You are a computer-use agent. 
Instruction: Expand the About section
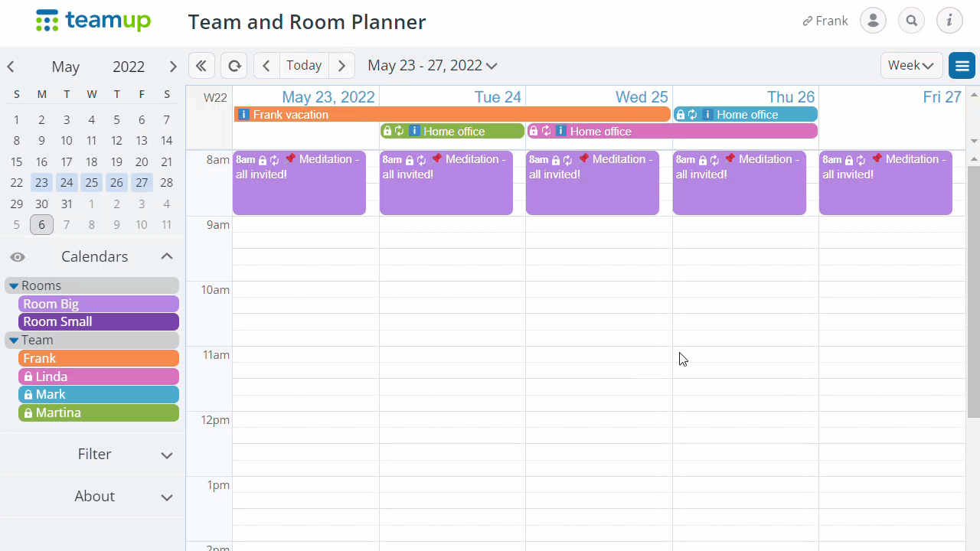[x=94, y=496]
